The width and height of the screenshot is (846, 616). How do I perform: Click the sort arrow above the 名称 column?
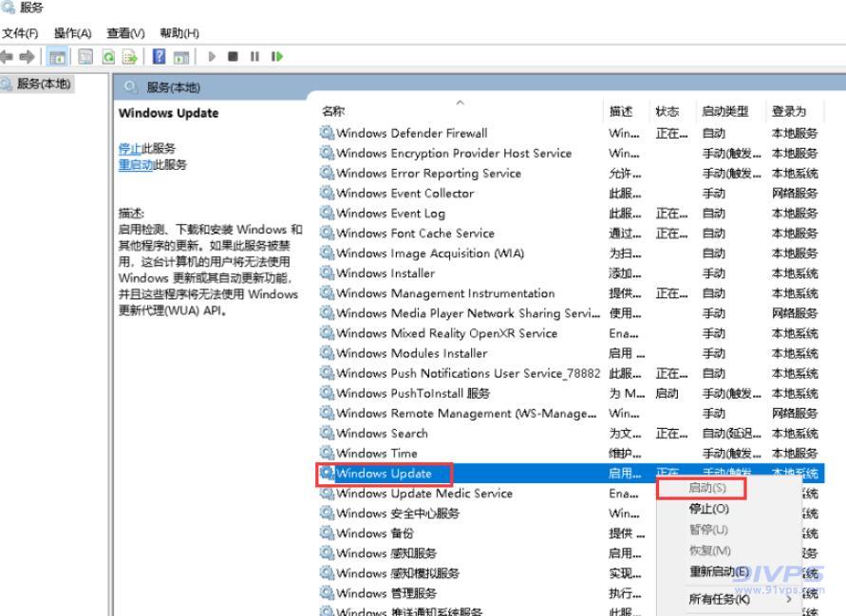pyautogui.click(x=460, y=102)
